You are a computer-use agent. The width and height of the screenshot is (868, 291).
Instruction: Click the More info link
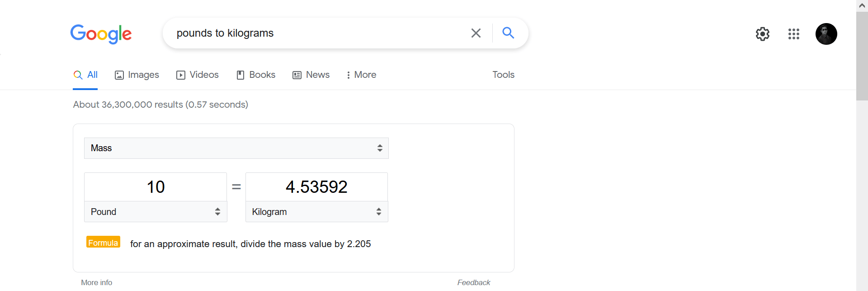click(97, 282)
